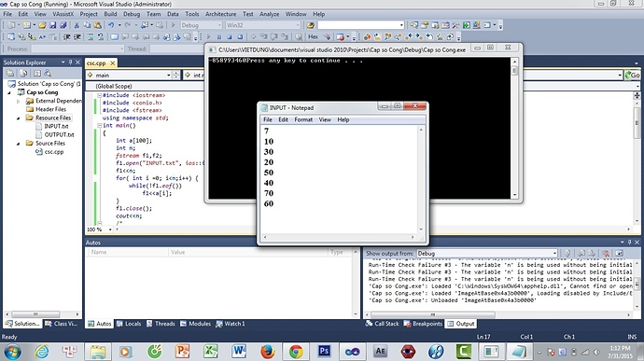The width and height of the screenshot is (644, 361).
Task: Close the csc.cpp editor tab
Action: [x=112, y=62]
